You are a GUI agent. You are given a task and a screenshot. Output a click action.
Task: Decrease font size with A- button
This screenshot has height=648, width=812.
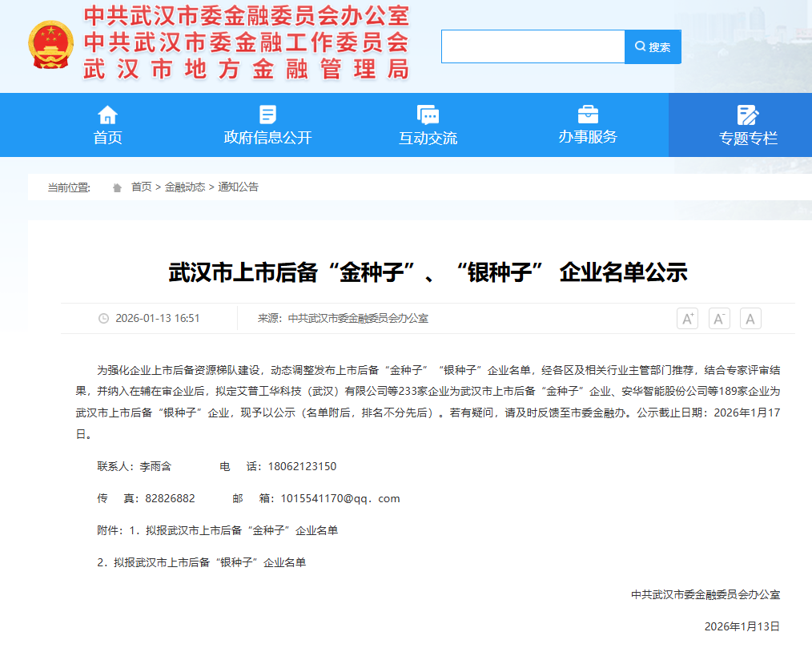pyautogui.click(x=719, y=319)
